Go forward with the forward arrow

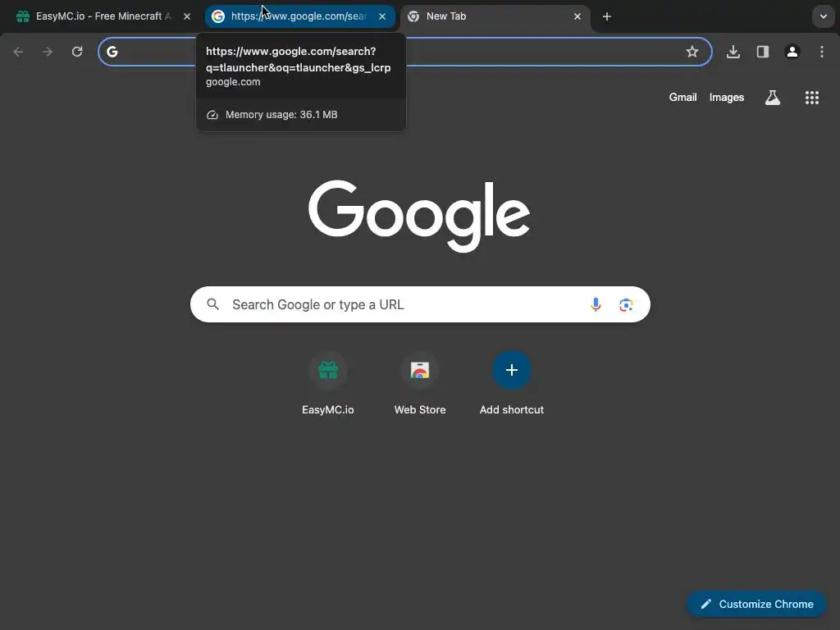[48, 52]
